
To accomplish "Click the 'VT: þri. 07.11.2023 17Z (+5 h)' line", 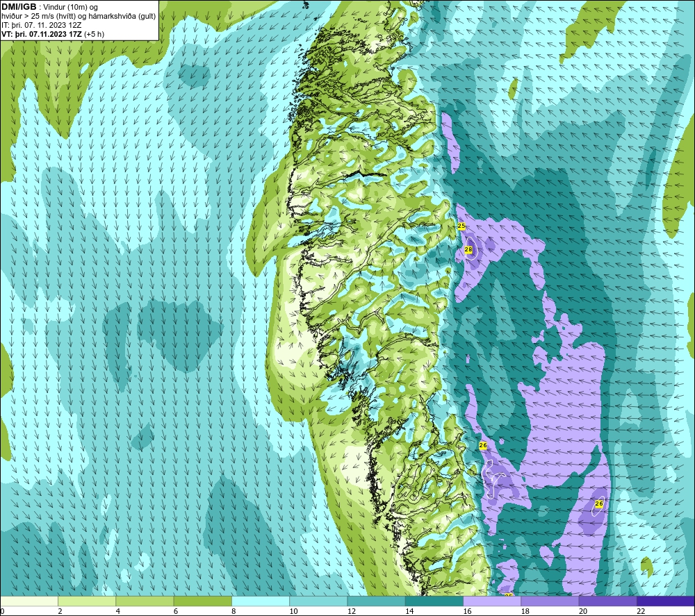I will coord(53,34).
